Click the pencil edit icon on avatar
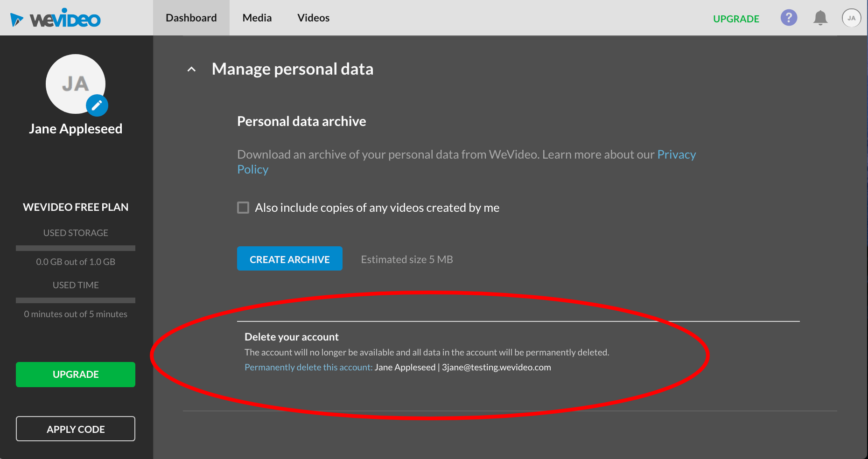Screen dimensions: 868x459 pyautogui.click(x=97, y=106)
